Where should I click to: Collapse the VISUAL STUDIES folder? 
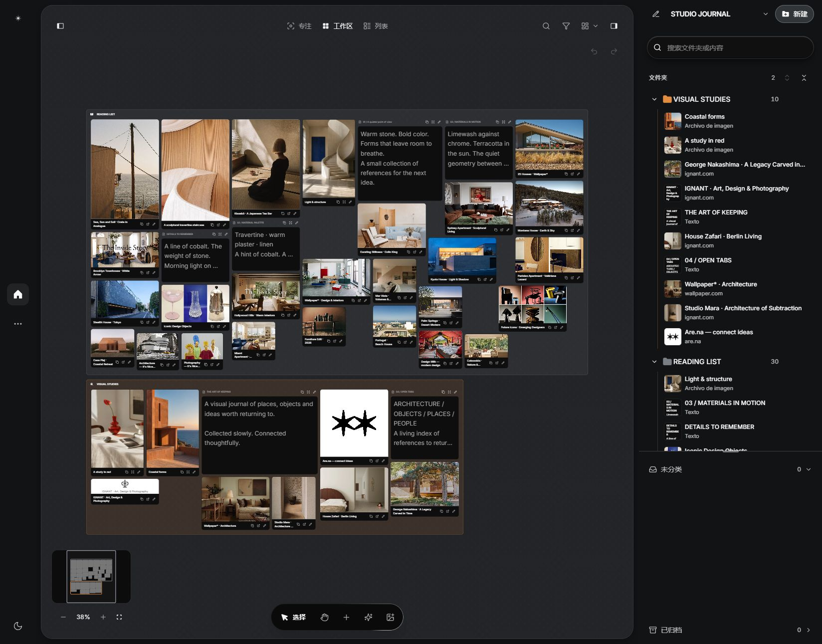coord(654,99)
